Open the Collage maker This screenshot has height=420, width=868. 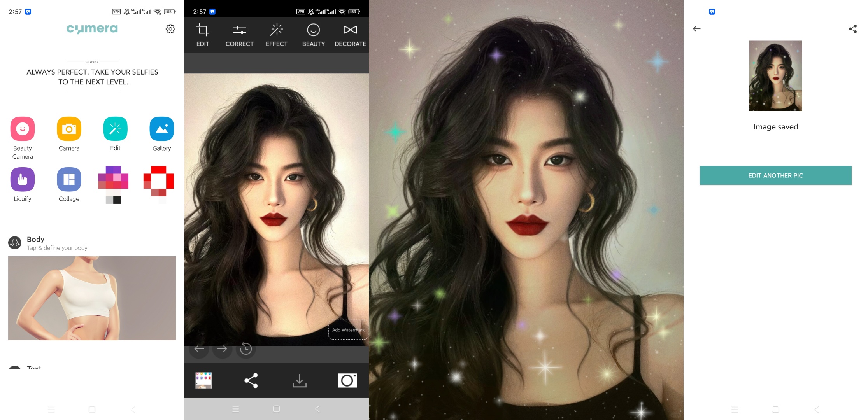pos(69,185)
